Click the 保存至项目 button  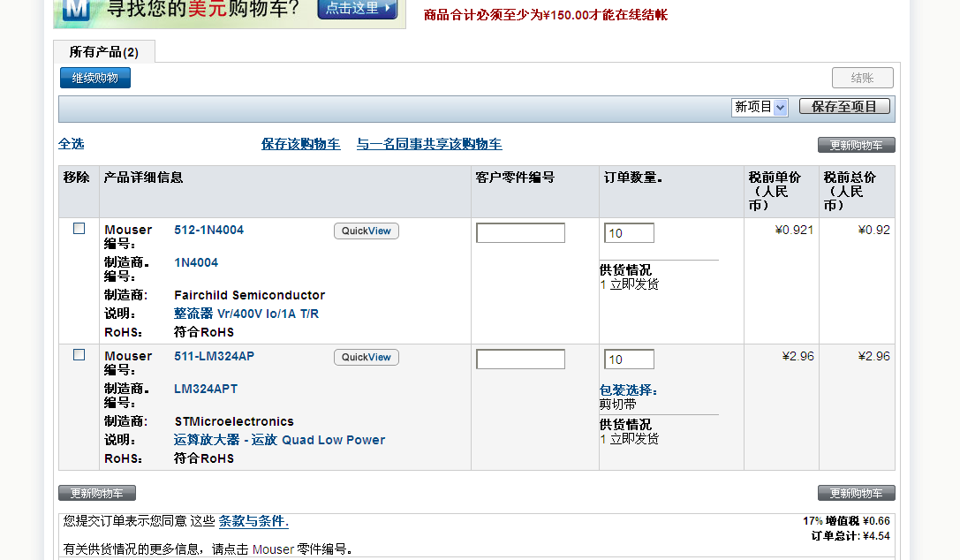point(844,107)
